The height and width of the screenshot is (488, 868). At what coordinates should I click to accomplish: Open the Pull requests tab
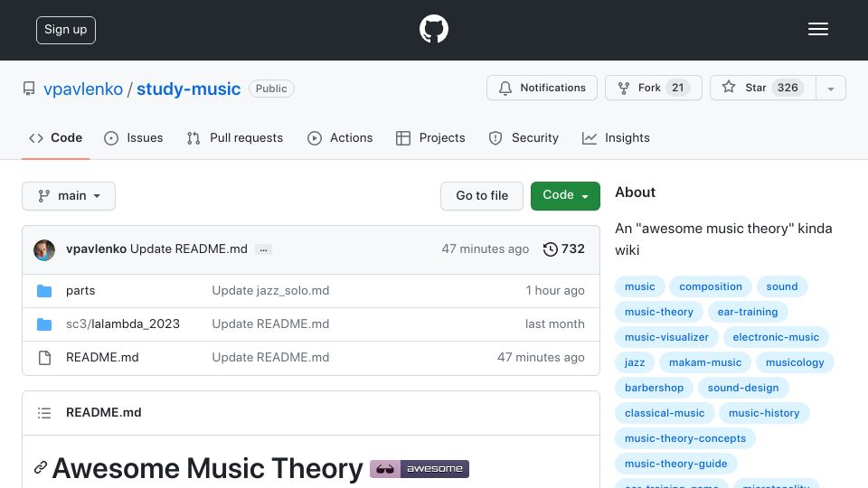coord(235,137)
